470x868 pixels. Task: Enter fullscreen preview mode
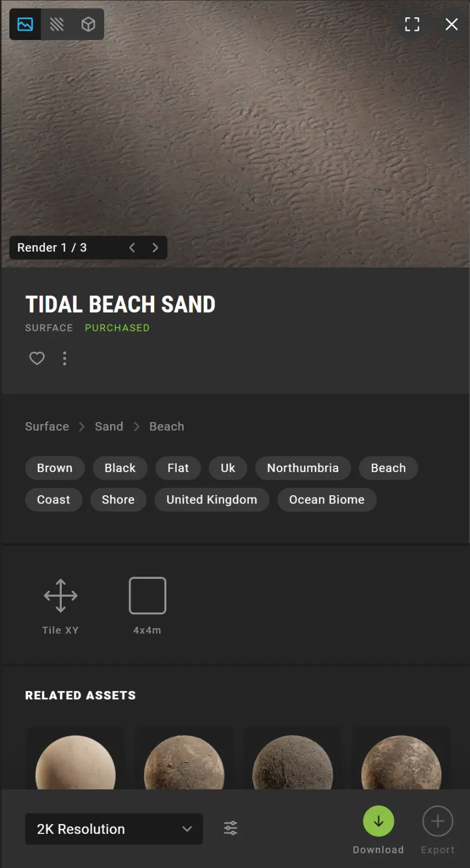point(412,24)
